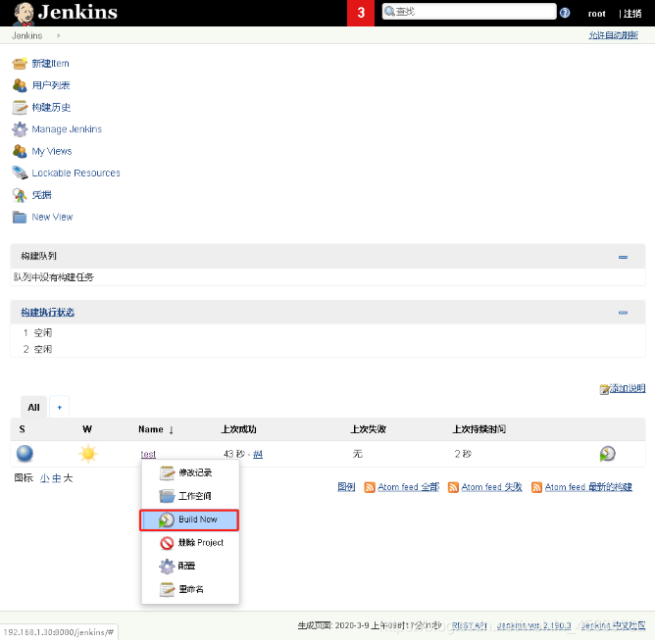
Task: Open the New View link
Action: 52,218
